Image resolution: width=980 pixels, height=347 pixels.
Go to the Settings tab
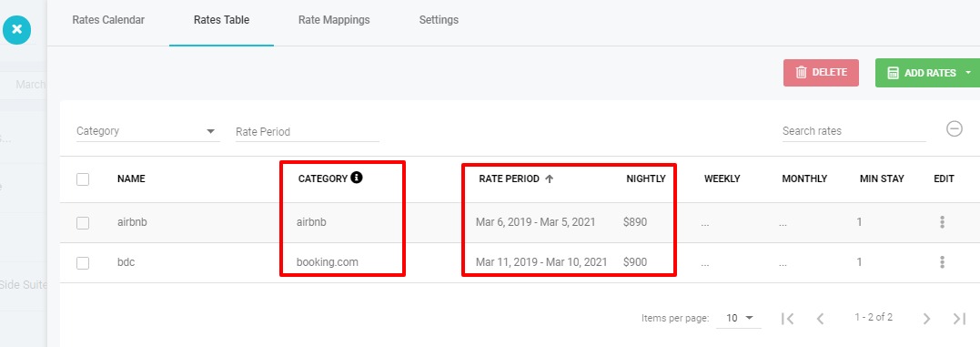point(439,20)
